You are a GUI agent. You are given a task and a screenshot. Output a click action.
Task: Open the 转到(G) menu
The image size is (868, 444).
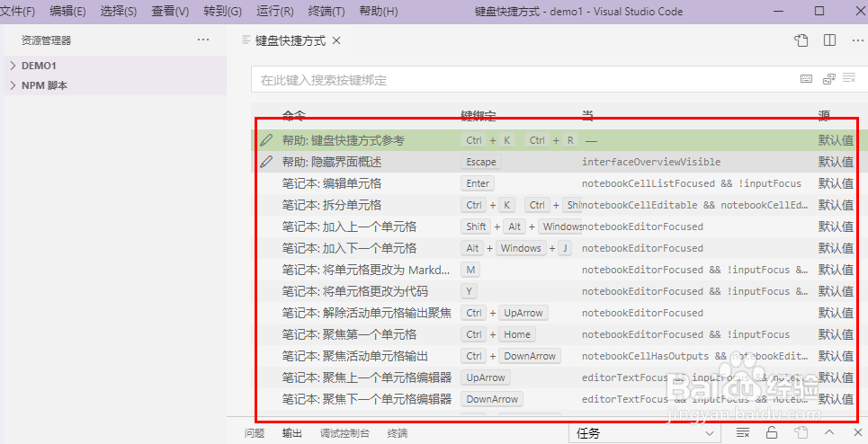(x=222, y=12)
